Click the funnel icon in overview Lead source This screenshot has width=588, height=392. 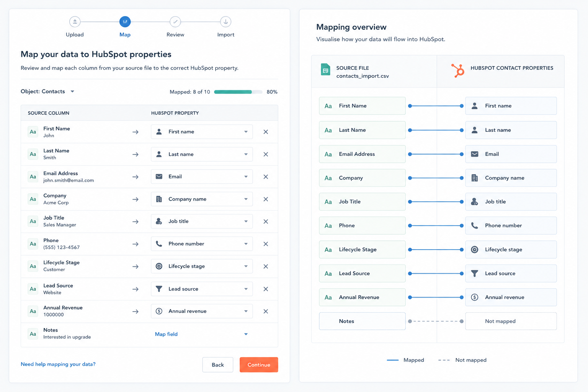(475, 273)
